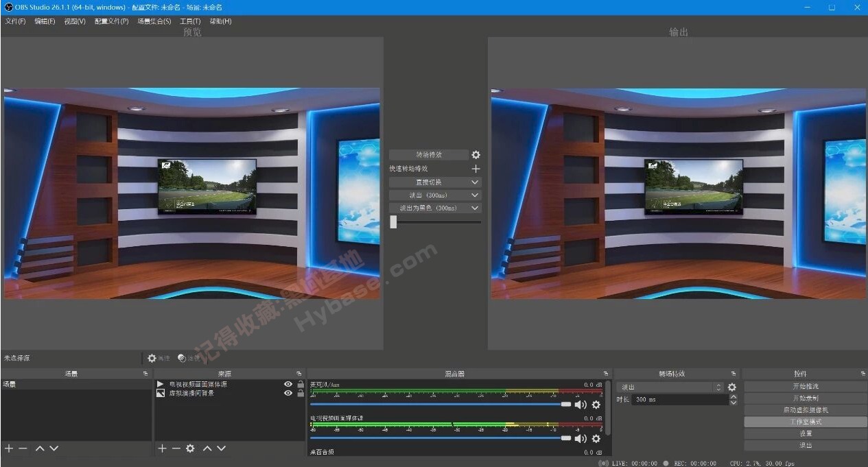Click the add source plus icon
The width and height of the screenshot is (868, 467).
pyautogui.click(x=163, y=448)
